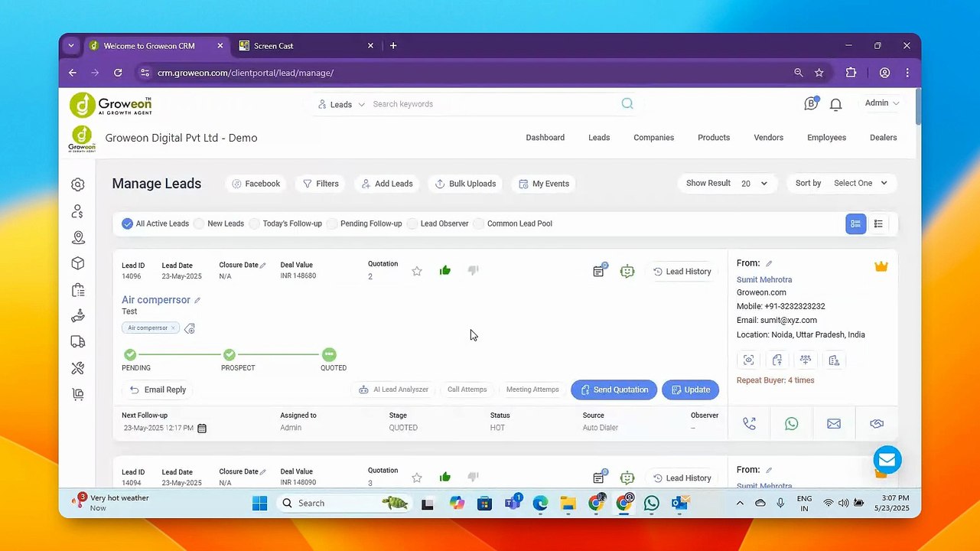This screenshot has height=551, width=980.
Task: Message lead 14096 on WhatsApp
Action: tap(792, 424)
